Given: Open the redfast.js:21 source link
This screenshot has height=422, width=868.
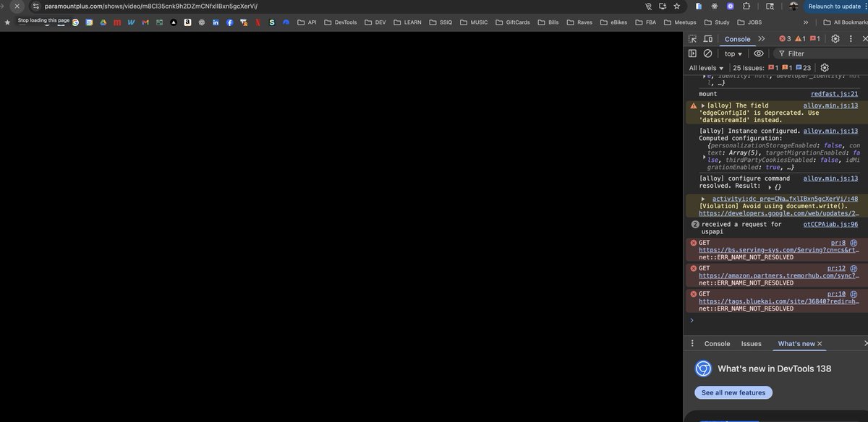Looking at the screenshot, I should [x=835, y=94].
